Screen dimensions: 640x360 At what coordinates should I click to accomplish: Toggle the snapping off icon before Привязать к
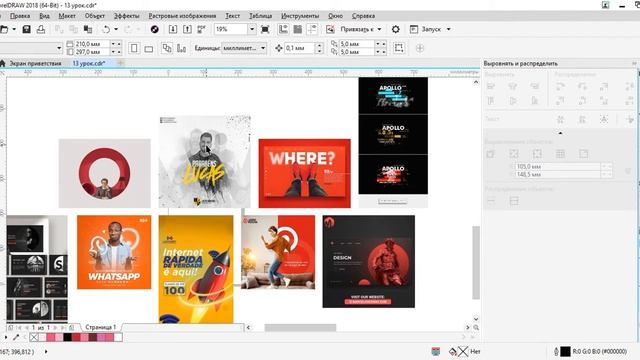point(330,29)
